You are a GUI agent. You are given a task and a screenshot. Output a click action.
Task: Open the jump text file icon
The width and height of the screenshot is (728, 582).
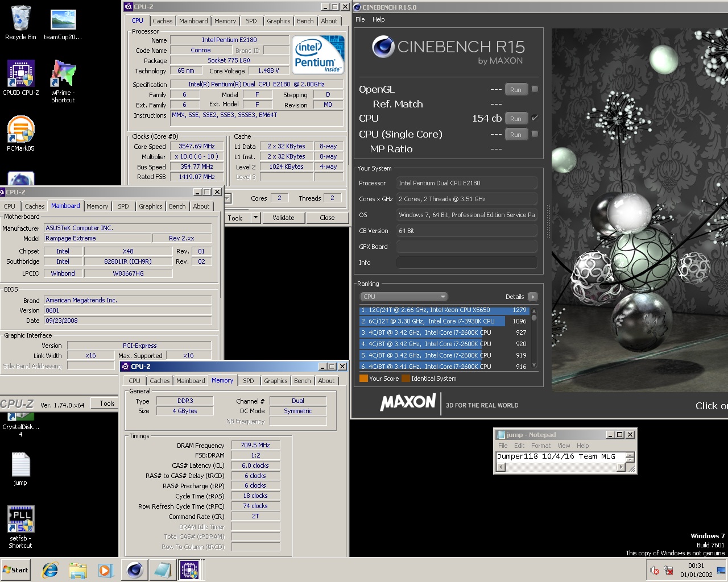pos(20,469)
